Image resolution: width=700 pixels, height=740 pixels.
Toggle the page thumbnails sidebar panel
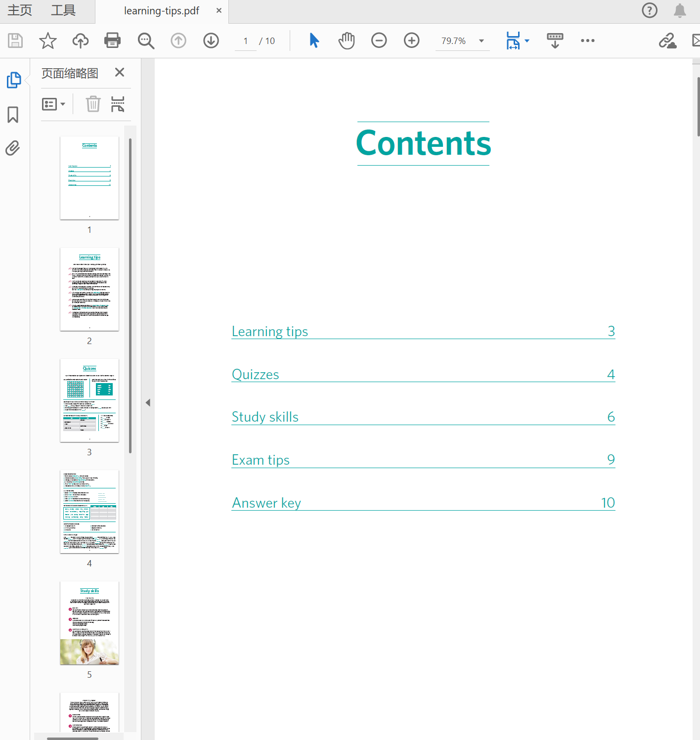click(13, 80)
